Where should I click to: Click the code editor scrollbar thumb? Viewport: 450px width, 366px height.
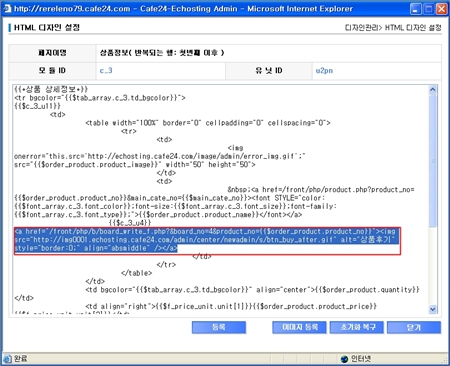pos(433,160)
